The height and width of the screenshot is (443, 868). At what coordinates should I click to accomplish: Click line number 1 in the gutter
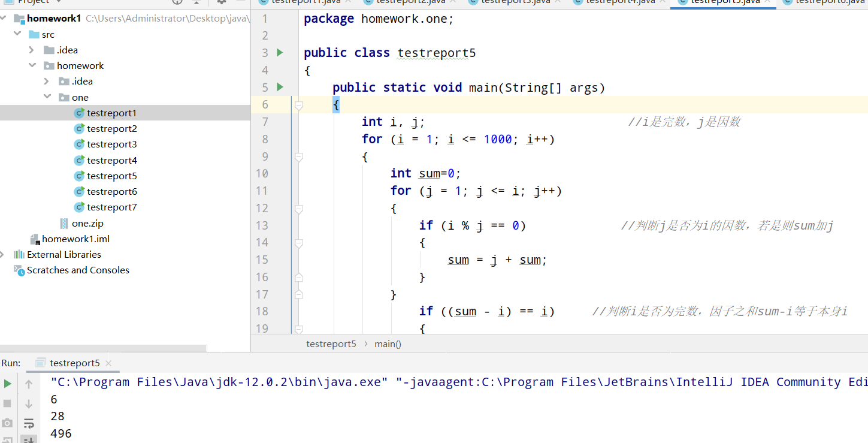pyautogui.click(x=265, y=19)
